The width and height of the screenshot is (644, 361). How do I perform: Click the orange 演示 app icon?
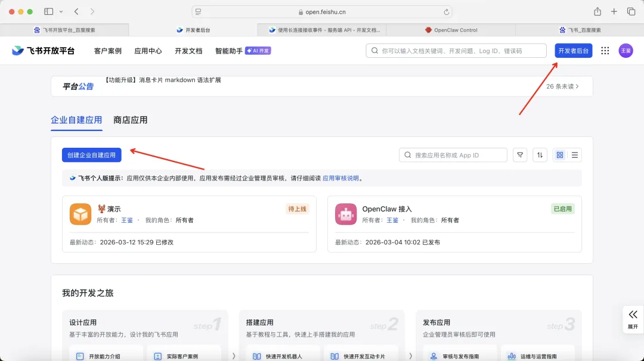click(80, 214)
